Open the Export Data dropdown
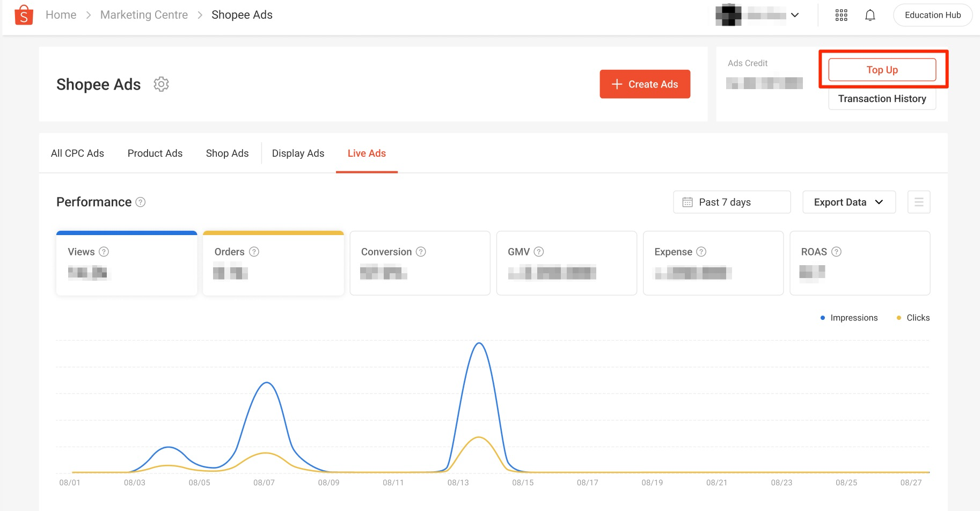This screenshot has width=980, height=511. [848, 202]
